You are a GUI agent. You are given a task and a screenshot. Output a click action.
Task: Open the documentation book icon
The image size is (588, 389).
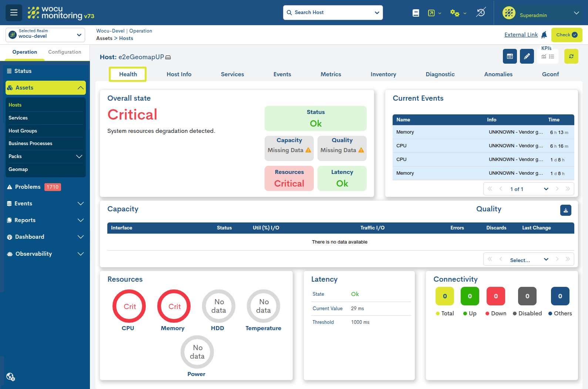(x=416, y=13)
